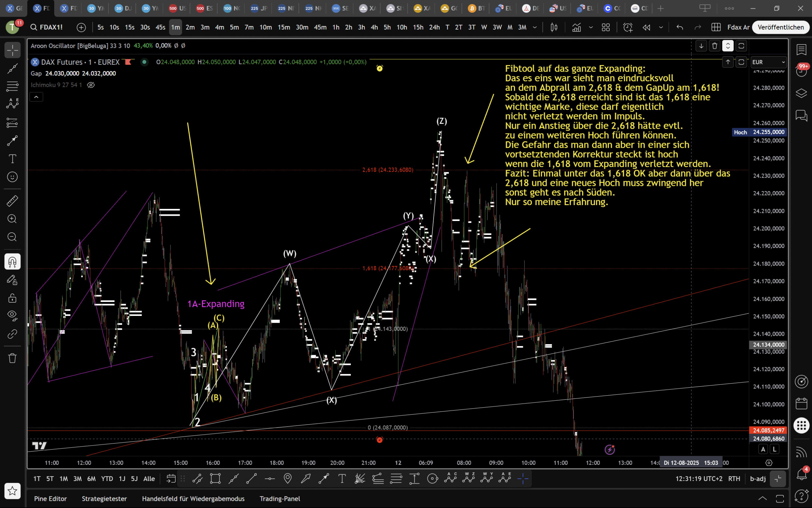This screenshot has height=508, width=812.
Task: Click the replay rewind icon
Action: click(x=646, y=27)
